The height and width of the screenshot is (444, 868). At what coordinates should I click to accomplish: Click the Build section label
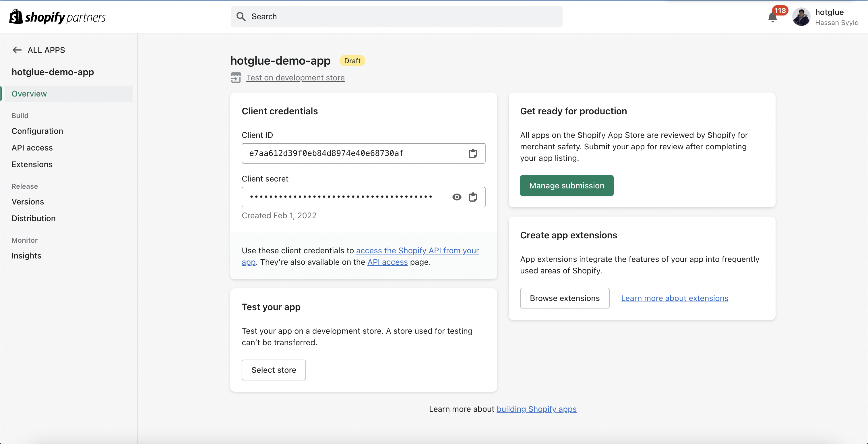[x=20, y=115]
